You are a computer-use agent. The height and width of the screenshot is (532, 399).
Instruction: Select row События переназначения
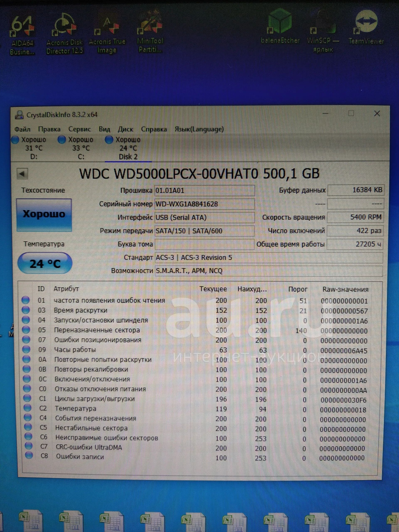195,419
